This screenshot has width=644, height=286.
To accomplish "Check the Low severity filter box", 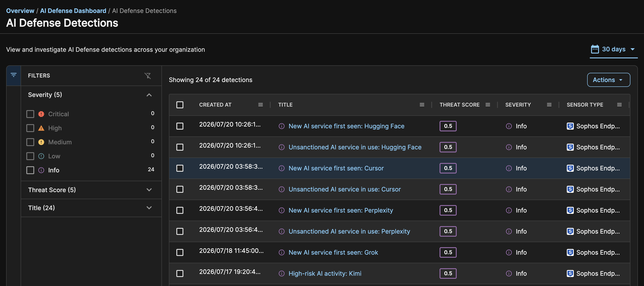I will tap(30, 156).
